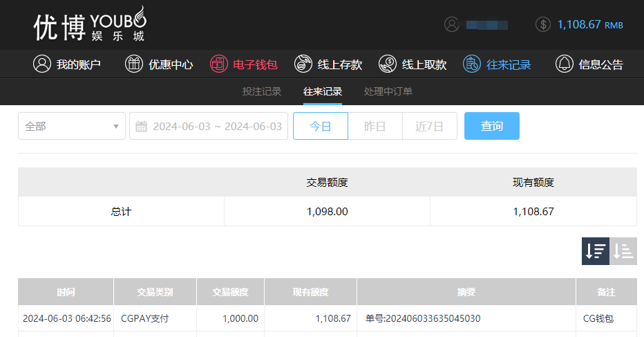
Task: Switch to the 投注记录 tab
Action: [x=262, y=91]
